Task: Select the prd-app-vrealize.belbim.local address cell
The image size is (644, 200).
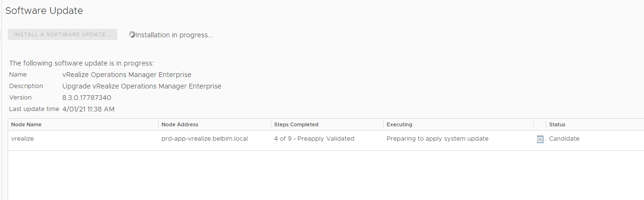Action: click(x=205, y=139)
